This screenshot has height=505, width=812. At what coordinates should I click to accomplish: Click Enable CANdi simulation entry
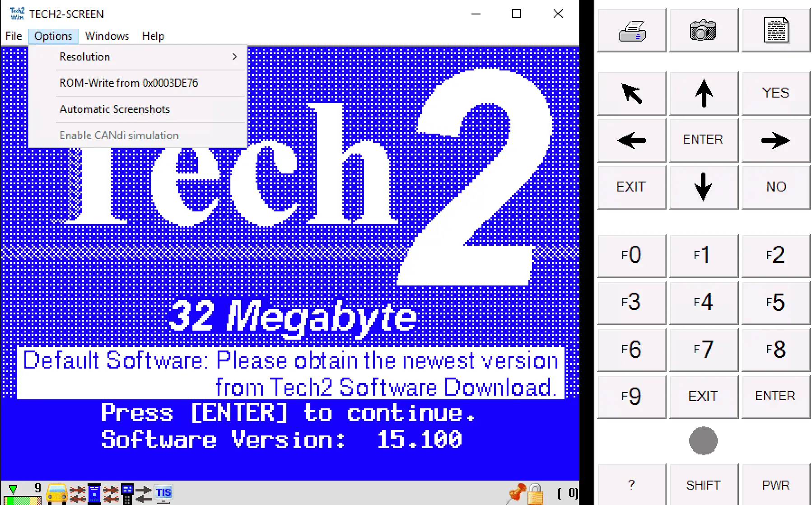point(137,136)
